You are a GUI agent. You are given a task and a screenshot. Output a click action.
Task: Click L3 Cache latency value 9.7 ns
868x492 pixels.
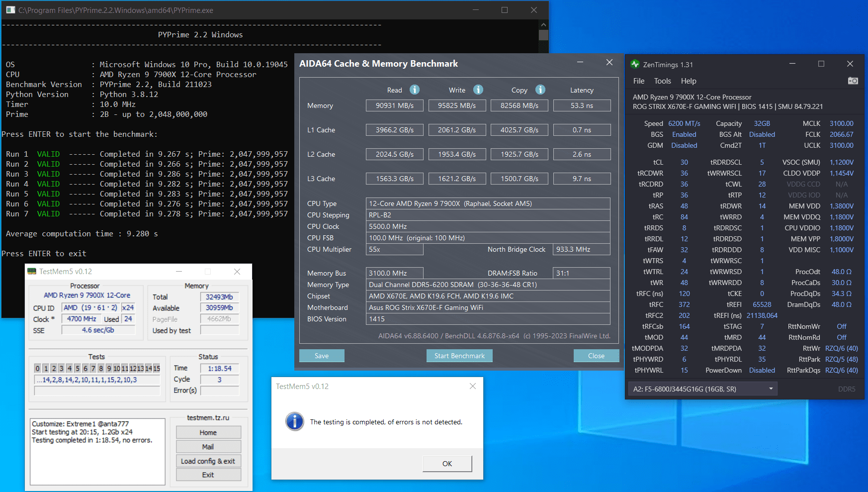point(582,179)
